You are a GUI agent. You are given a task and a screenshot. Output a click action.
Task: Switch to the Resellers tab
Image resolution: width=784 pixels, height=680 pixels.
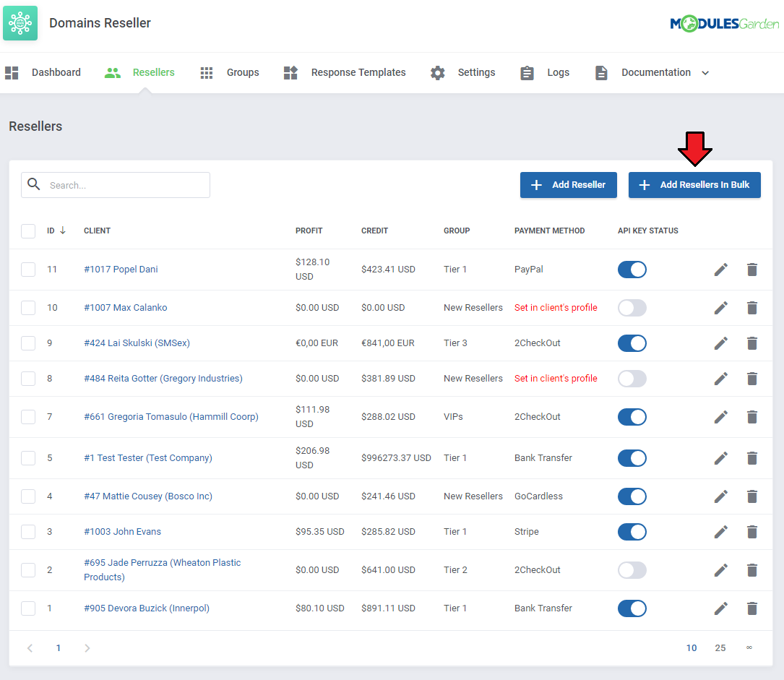pyautogui.click(x=139, y=73)
